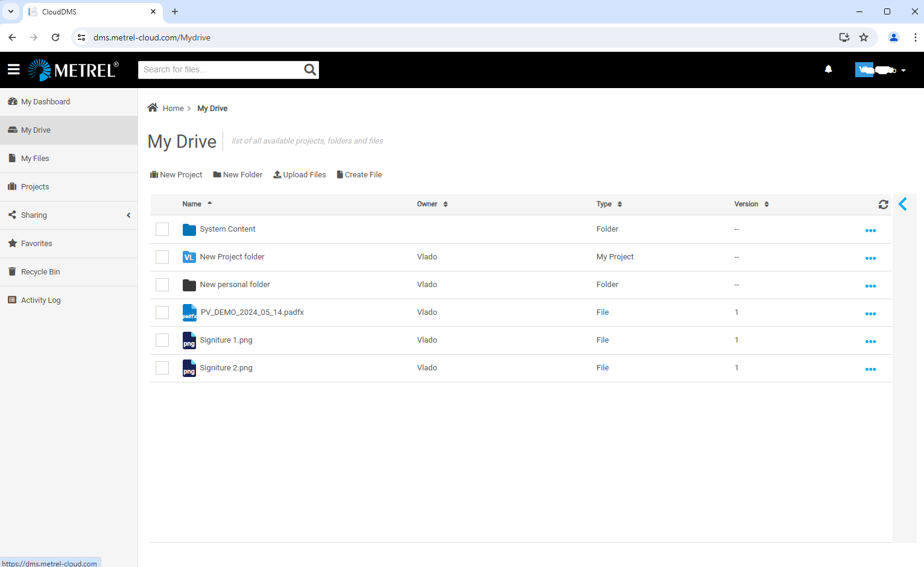924x567 pixels.
Task: Create a New Project
Action: point(176,175)
